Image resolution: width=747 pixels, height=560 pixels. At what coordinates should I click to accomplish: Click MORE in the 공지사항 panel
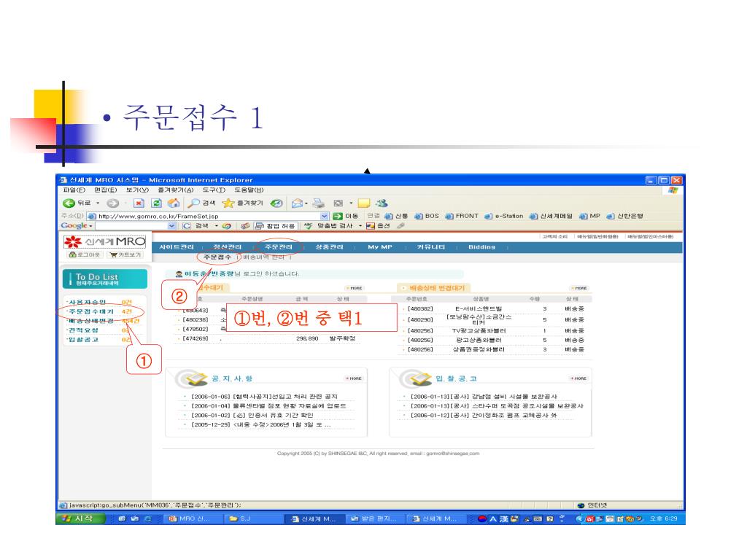point(354,378)
